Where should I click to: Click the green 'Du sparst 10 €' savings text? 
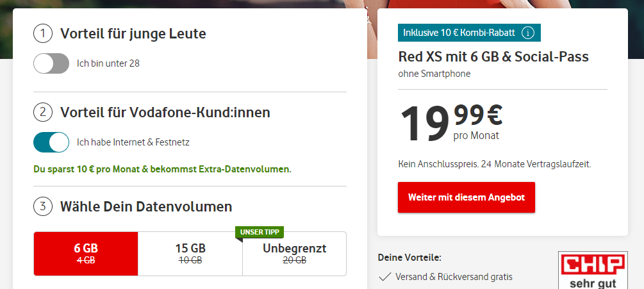point(162,170)
